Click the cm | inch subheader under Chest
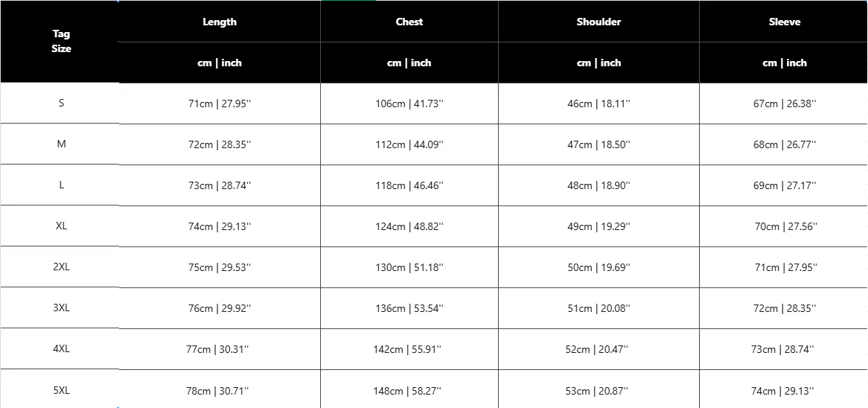The width and height of the screenshot is (868, 408). point(409,63)
